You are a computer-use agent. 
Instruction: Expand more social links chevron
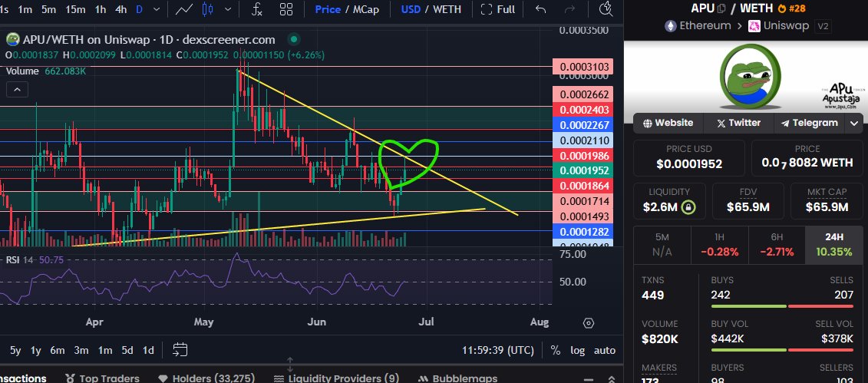tap(854, 124)
